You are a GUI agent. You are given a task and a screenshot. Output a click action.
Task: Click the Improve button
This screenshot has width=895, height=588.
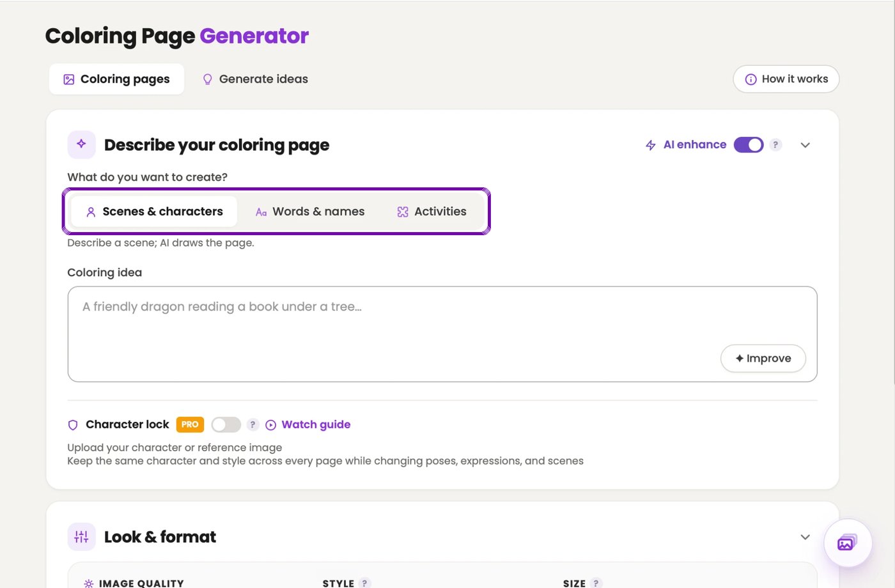pyautogui.click(x=763, y=359)
